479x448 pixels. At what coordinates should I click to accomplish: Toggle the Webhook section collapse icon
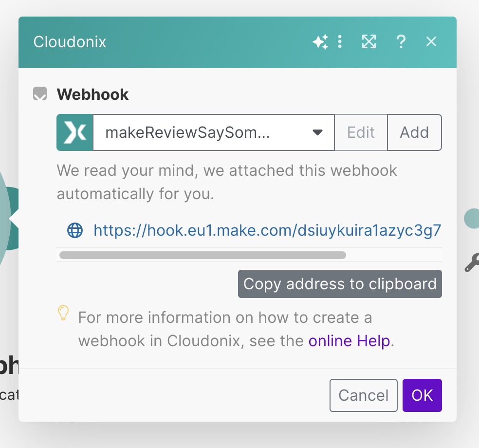[x=40, y=94]
